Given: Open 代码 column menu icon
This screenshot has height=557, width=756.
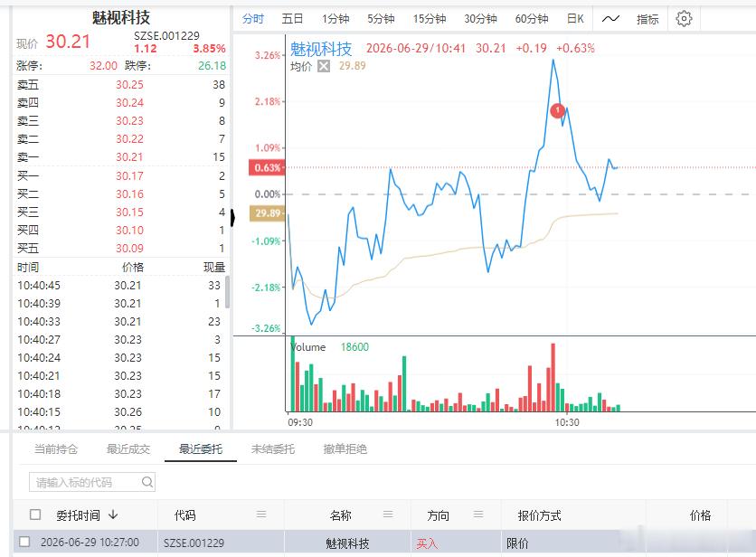Looking at the screenshot, I should tap(261, 515).
